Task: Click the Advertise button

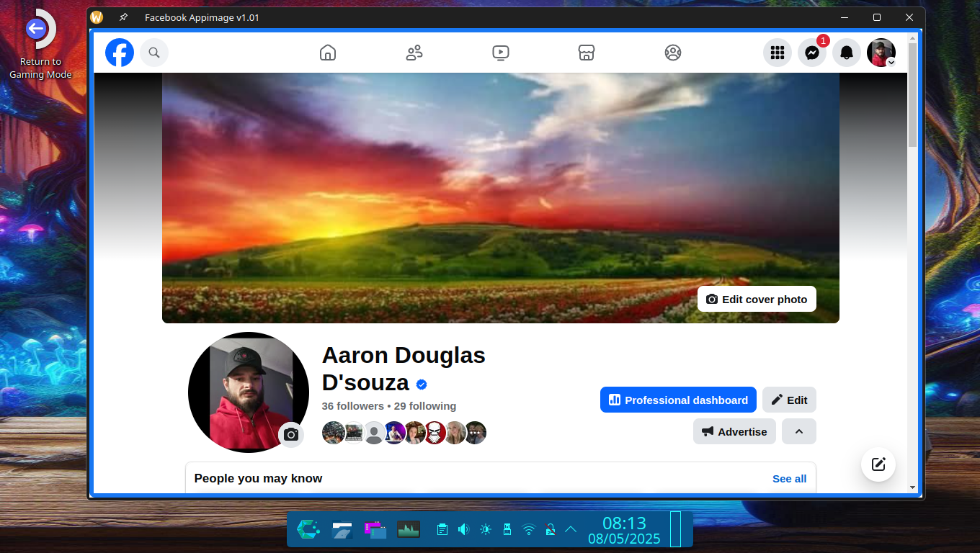Action: pyautogui.click(x=734, y=431)
